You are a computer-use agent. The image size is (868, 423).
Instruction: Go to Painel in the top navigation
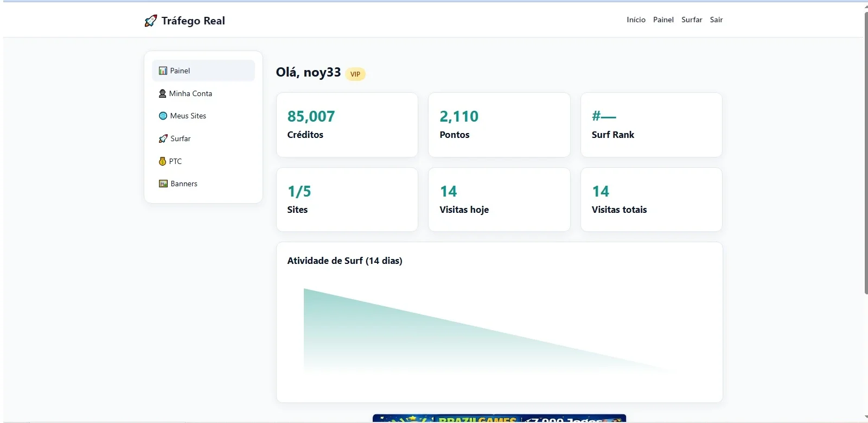(663, 20)
